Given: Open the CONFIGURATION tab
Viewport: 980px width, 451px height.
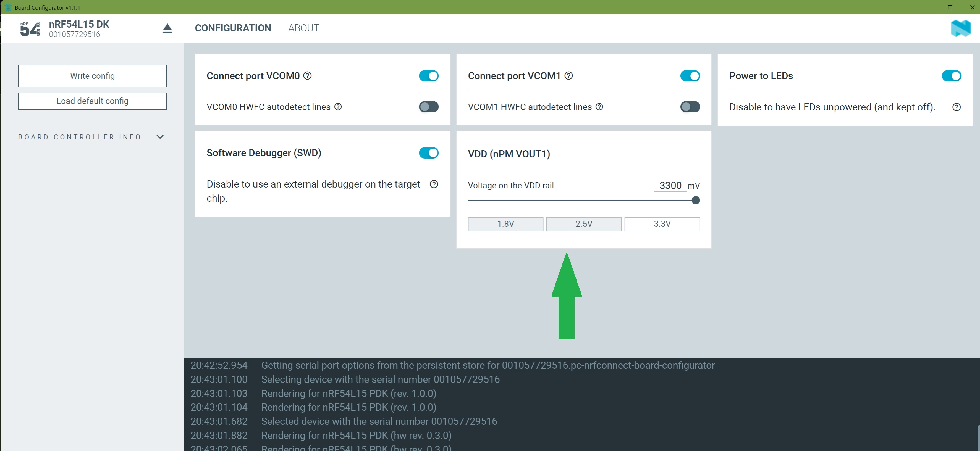Looking at the screenshot, I should pyautogui.click(x=233, y=28).
